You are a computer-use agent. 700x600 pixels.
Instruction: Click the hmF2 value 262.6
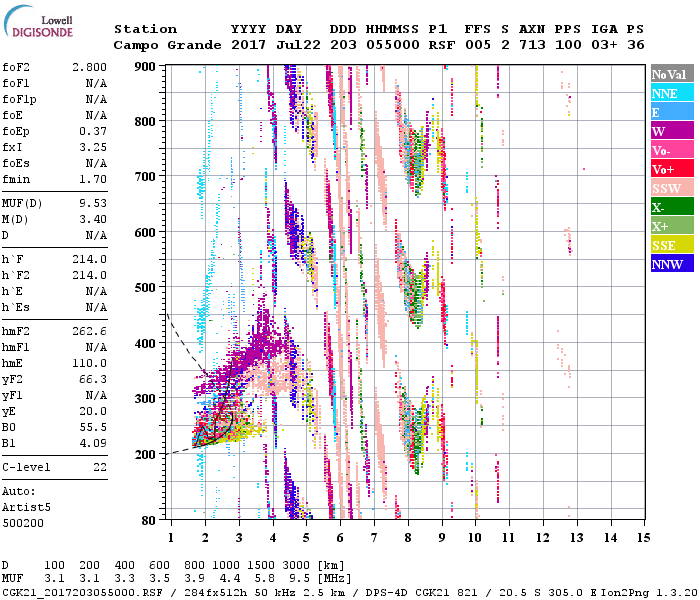(x=90, y=330)
